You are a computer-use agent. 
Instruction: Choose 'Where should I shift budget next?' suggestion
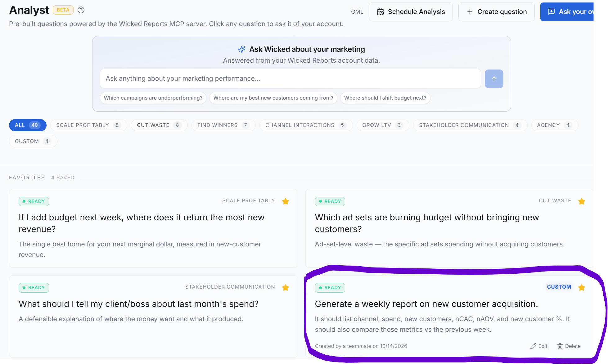[x=385, y=98]
